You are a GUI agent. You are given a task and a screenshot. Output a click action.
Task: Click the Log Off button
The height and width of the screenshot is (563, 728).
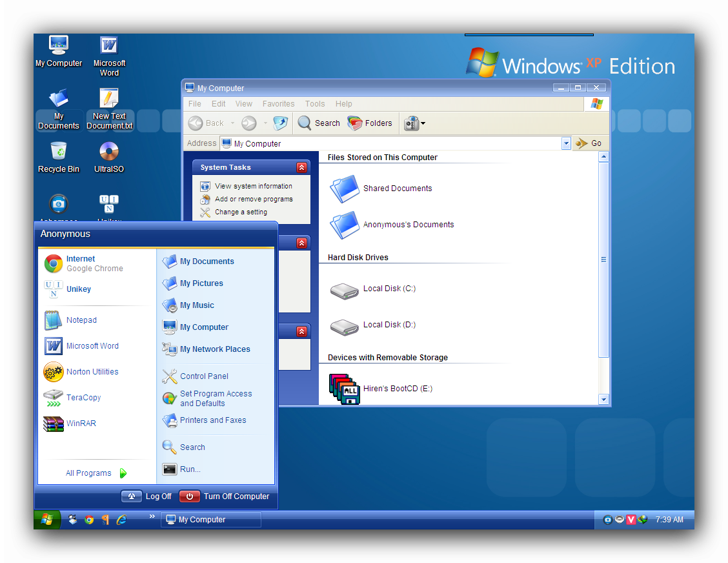147,496
